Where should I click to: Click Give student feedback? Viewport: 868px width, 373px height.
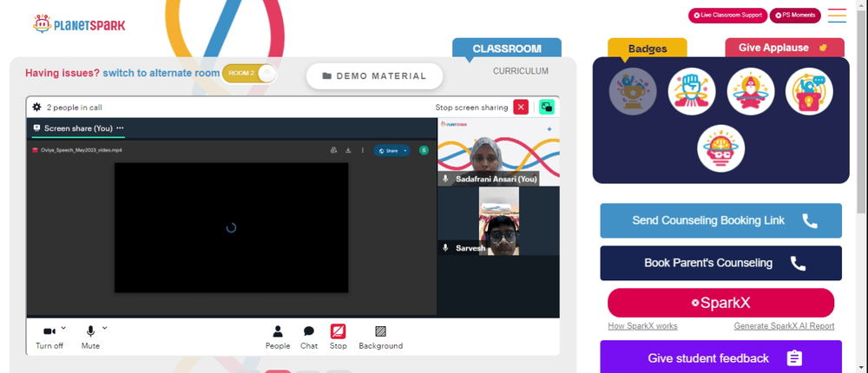720,358
